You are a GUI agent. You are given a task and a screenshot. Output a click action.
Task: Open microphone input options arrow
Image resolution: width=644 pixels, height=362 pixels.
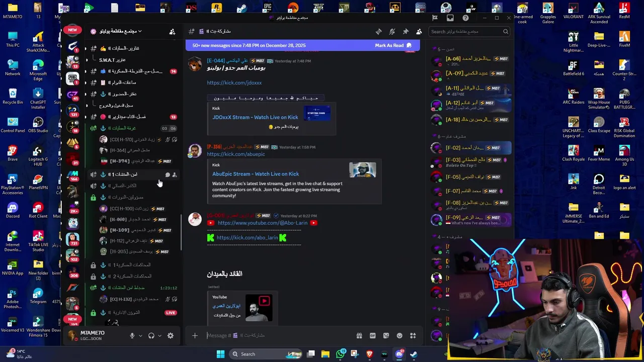(x=140, y=335)
